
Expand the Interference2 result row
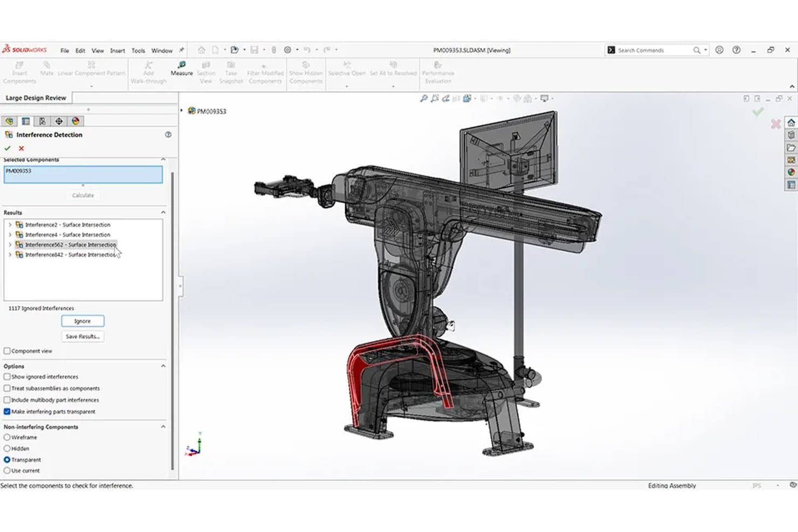[10, 225]
